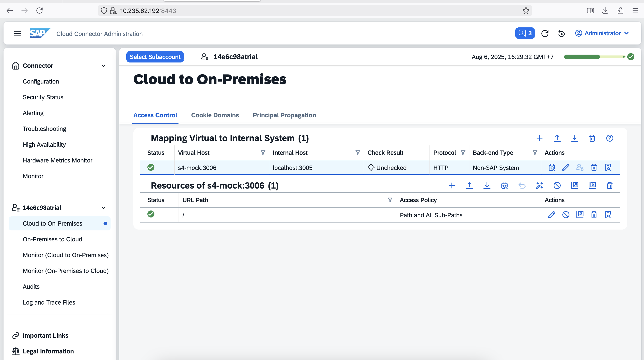Open Configuration in the sidebar

[x=41, y=81]
